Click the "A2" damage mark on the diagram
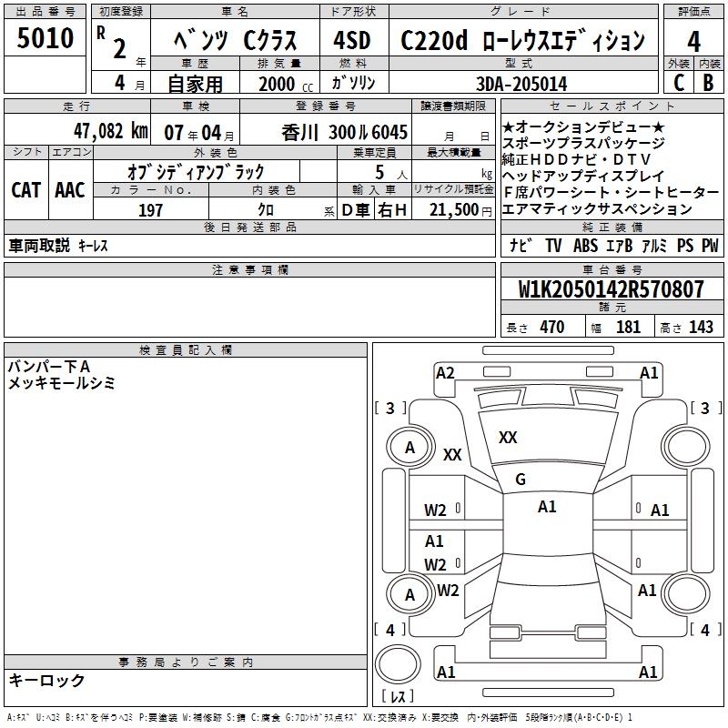728x728 pixels. tap(445, 373)
